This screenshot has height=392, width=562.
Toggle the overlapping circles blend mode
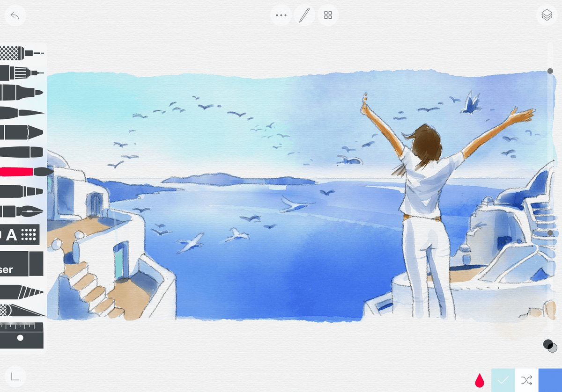point(550,346)
